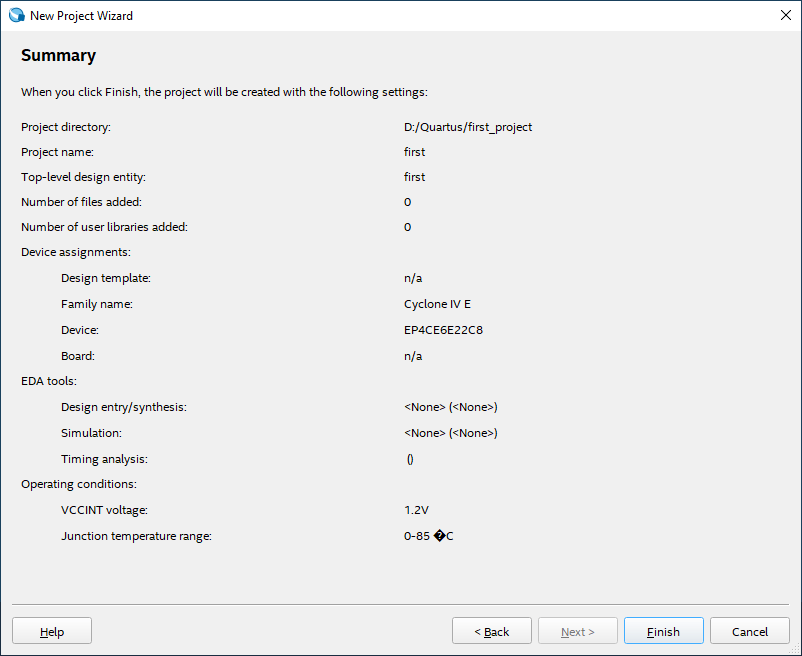Select the EP4CE6E22C8 device value
This screenshot has height=656, width=802.
pyautogui.click(x=443, y=330)
